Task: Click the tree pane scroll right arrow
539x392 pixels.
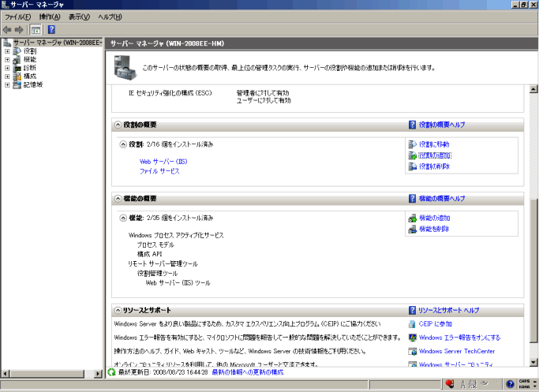Action: tap(98, 373)
